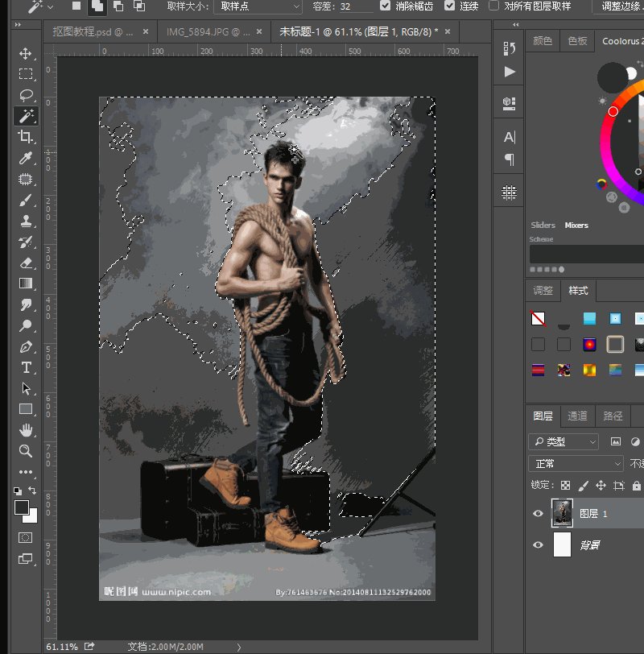
Task: Click the background color swatch
Action: 31,517
